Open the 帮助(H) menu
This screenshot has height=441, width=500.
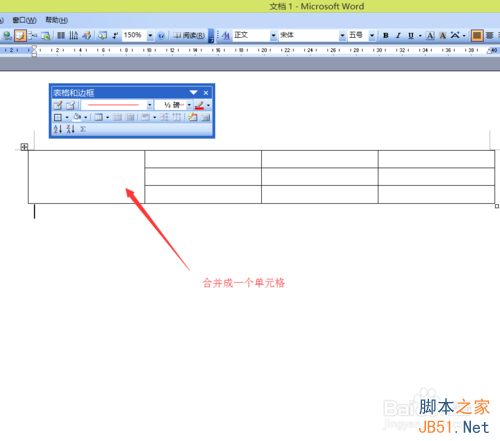57,20
